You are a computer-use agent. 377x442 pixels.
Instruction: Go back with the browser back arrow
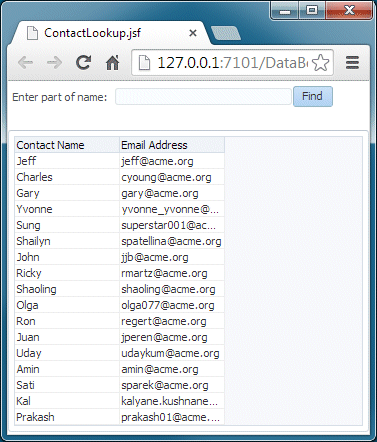tap(25, 62)
